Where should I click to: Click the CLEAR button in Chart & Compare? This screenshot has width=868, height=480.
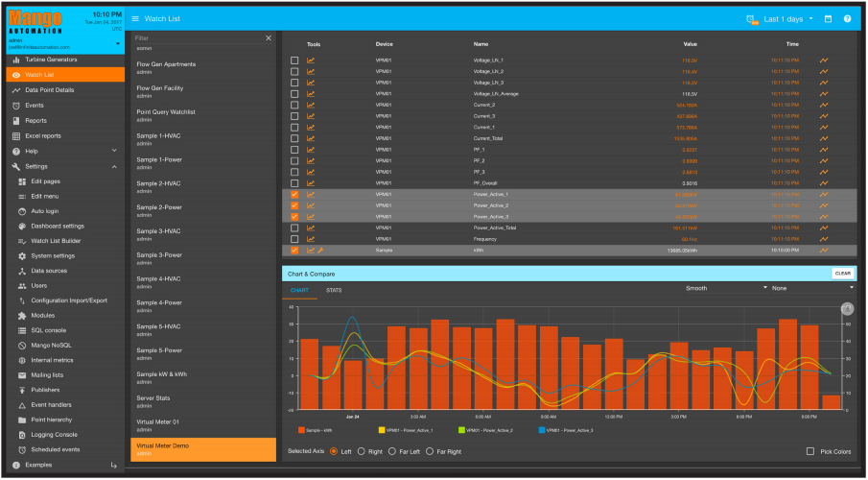coord(842,274)
